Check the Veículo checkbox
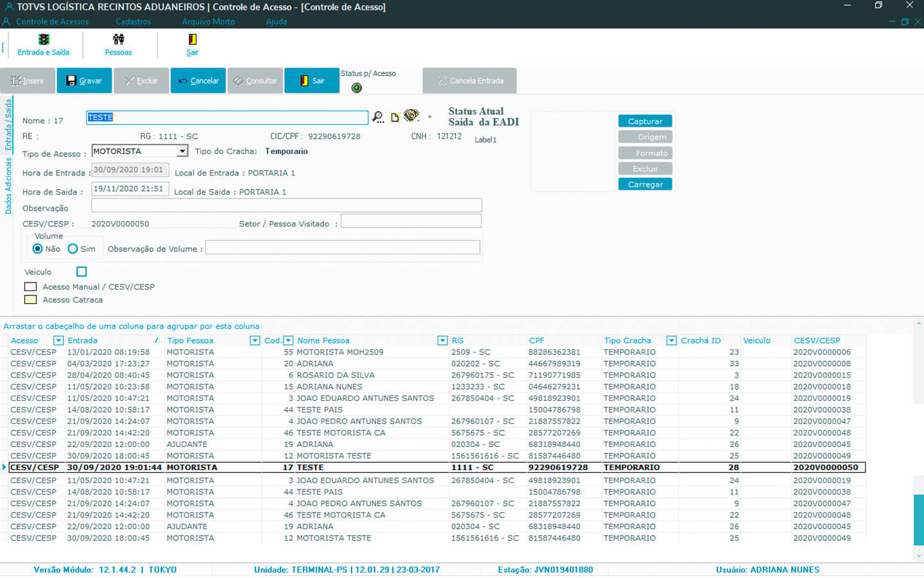The width and height of the screenshot is (924, 578). click(81, 272)
